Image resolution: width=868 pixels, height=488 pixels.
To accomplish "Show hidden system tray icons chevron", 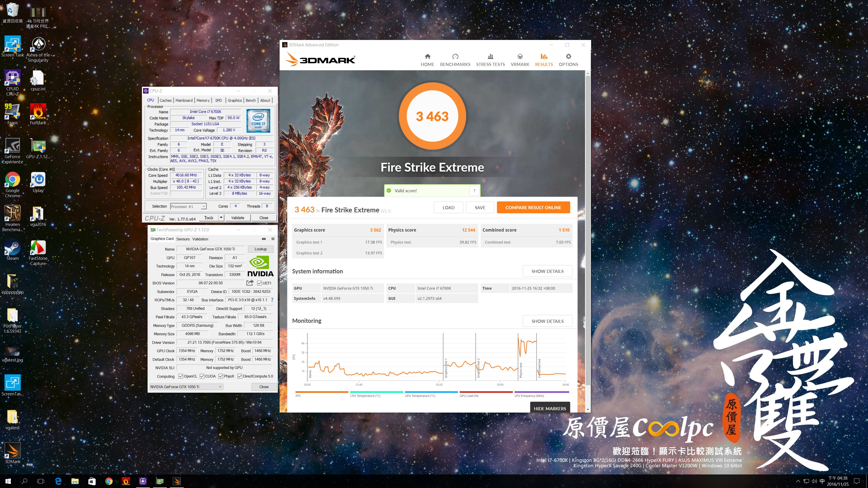I will 798,481.
